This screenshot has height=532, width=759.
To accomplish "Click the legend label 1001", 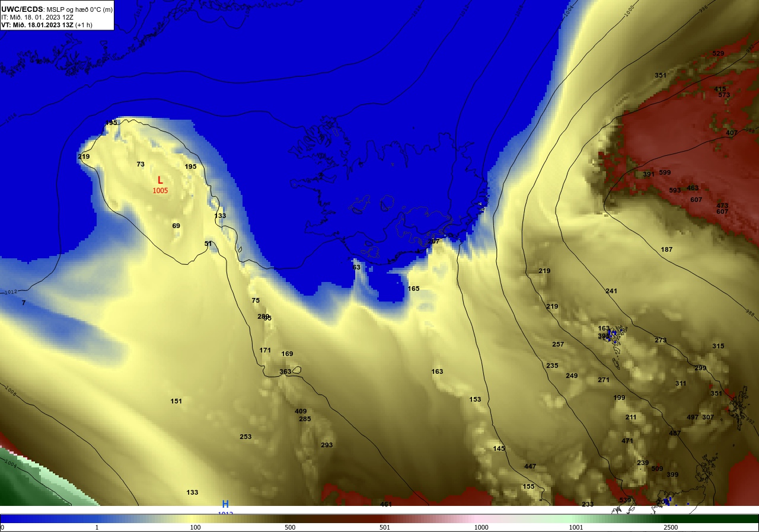I will pyautogui.click(x=576, y=527).
